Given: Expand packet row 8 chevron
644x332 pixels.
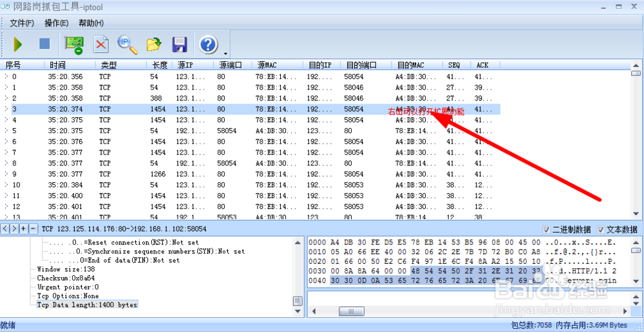Looking at the screenshot, I should pos(6,163).
